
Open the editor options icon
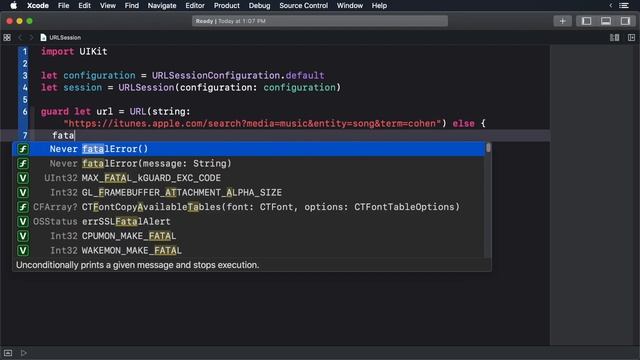click(x=615, y=38)
